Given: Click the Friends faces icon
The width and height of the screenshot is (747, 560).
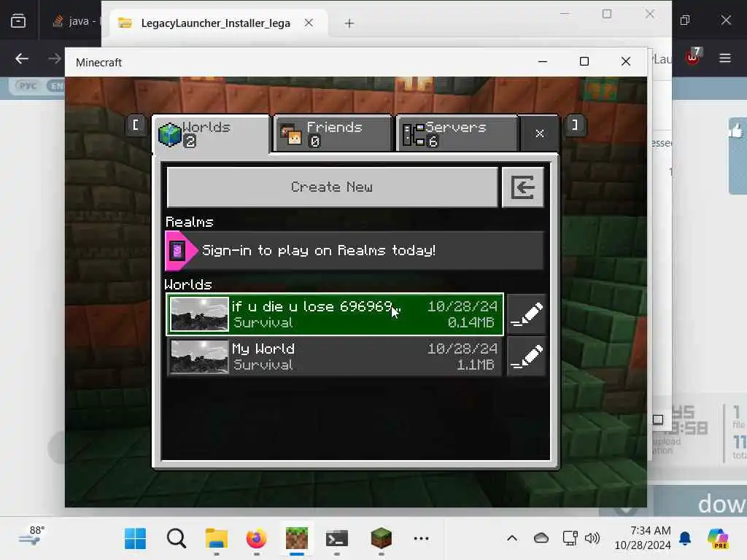Looking at the screenshot, I should 291,134.
